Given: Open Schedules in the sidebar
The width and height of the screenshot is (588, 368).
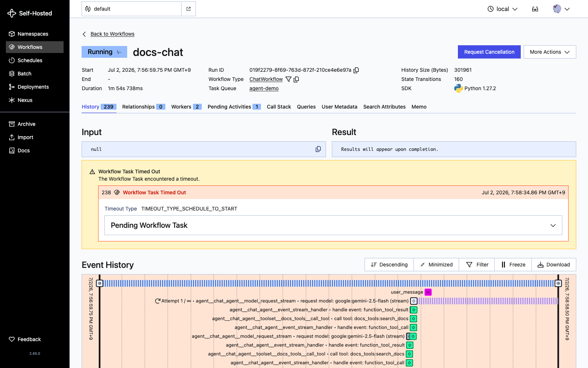Looking at the screenshot, I should click(35, 60).
